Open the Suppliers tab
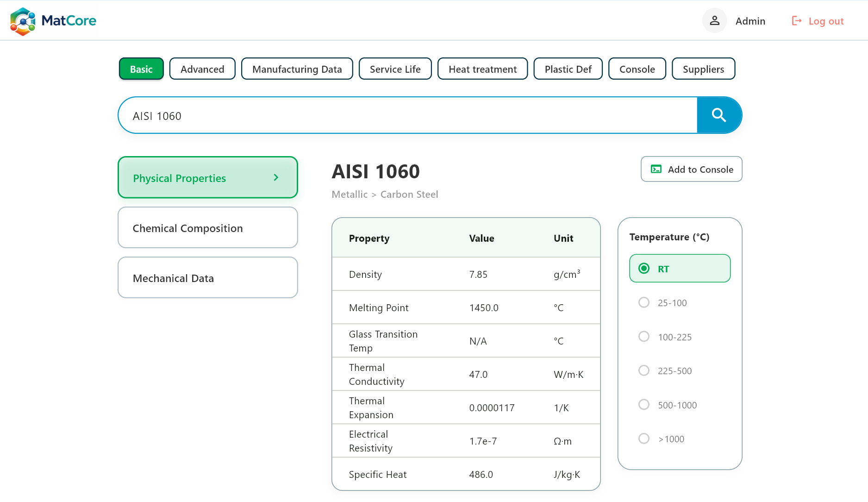868x502 pixels. tap(703, 69)
